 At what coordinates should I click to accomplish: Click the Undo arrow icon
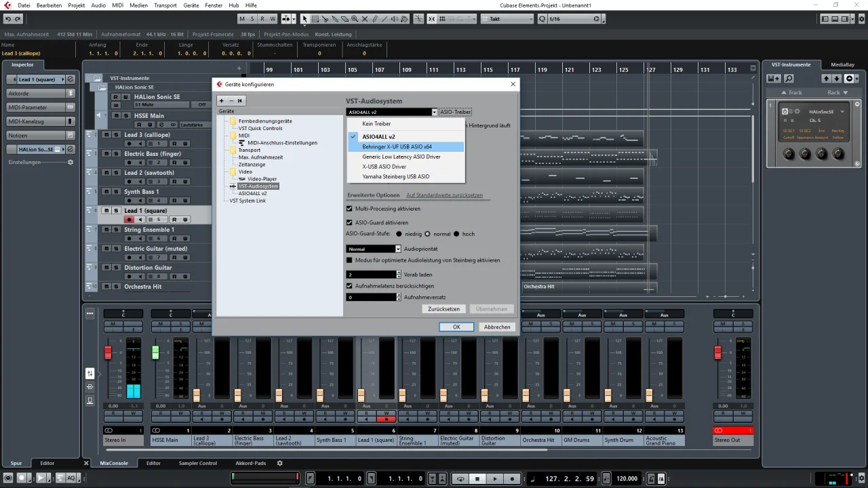(8, 19)
